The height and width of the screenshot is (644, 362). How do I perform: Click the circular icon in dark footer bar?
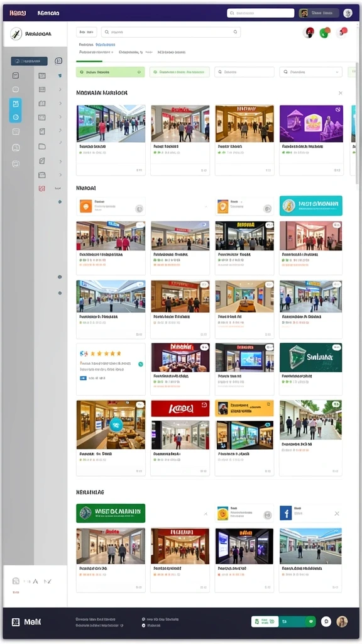pos(326,621)
